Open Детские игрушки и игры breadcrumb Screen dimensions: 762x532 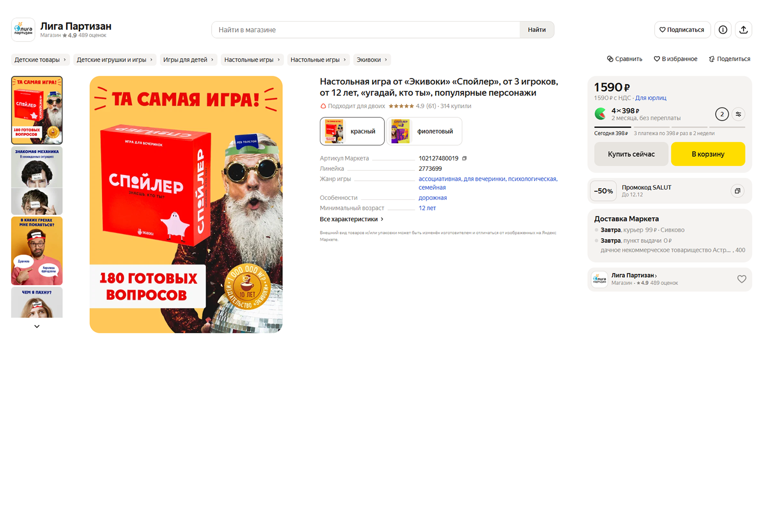[x=115, y=60]
